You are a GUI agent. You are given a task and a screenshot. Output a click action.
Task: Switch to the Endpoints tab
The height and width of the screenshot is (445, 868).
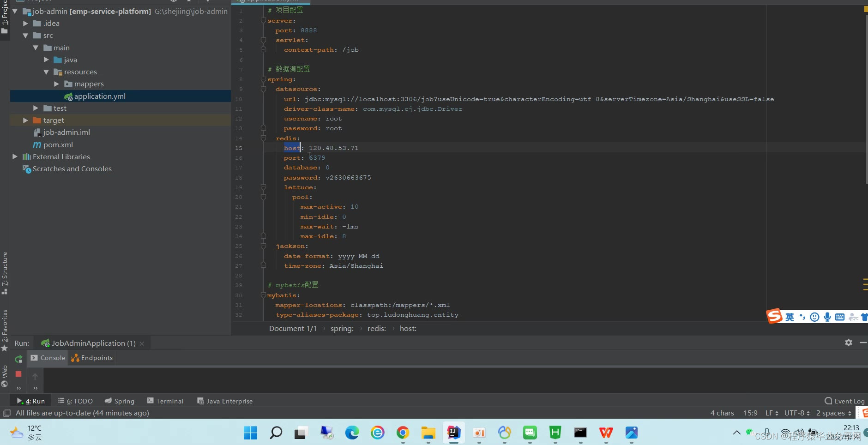pos(92,358)
